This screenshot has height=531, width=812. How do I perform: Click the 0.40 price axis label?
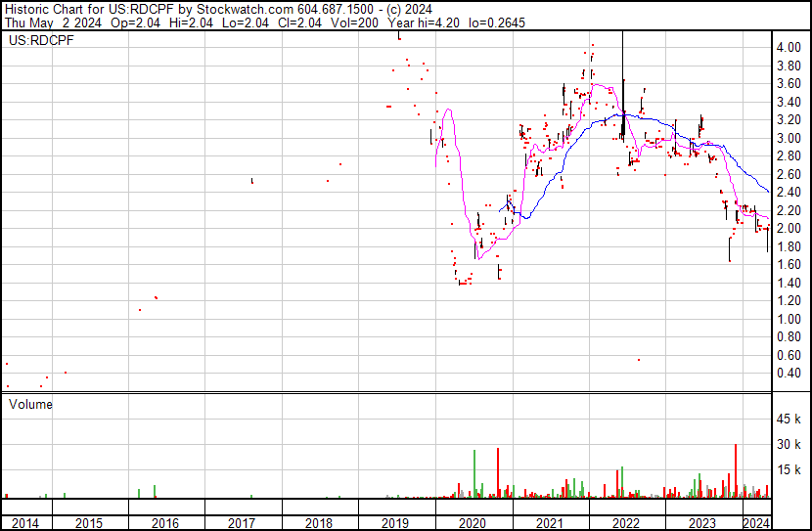pyautogui.click(x=789, y=374)
